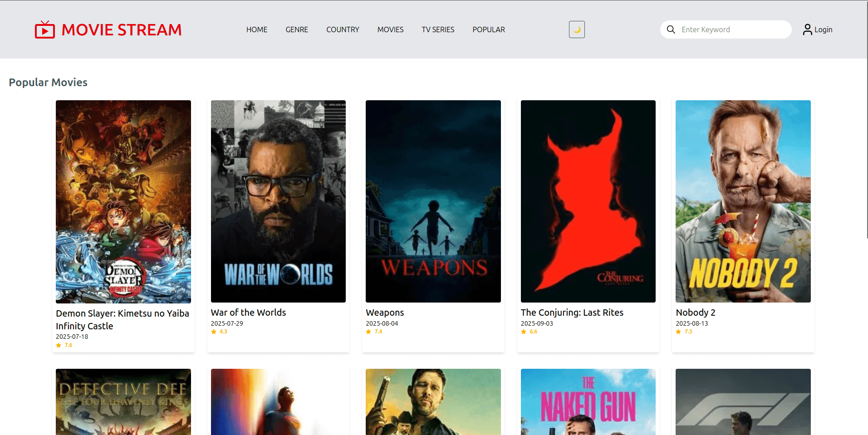Click the 2025-08-13 release date
The width and height of the screenshot is (868, 435).
tap(692, 323)
